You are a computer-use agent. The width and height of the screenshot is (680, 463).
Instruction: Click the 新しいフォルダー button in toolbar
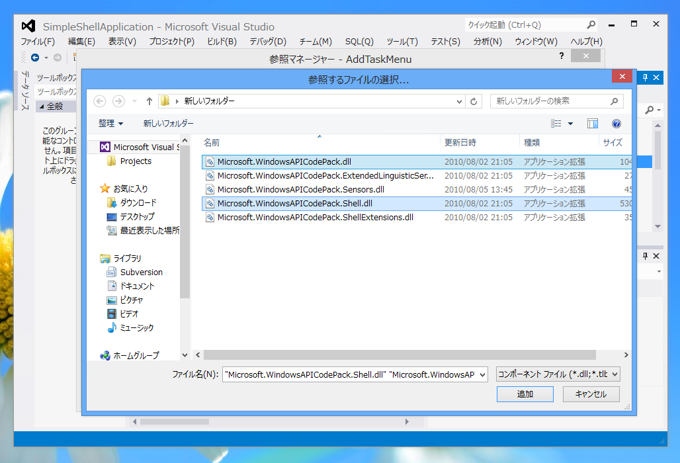(x=168, y=124)
